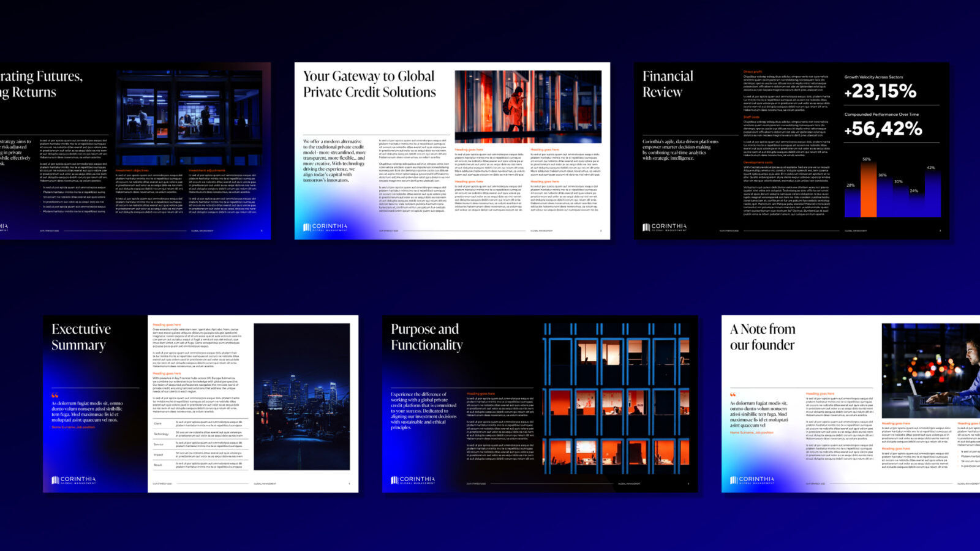Select the orange 56% bar in the chart

click(x=868, y=190)
